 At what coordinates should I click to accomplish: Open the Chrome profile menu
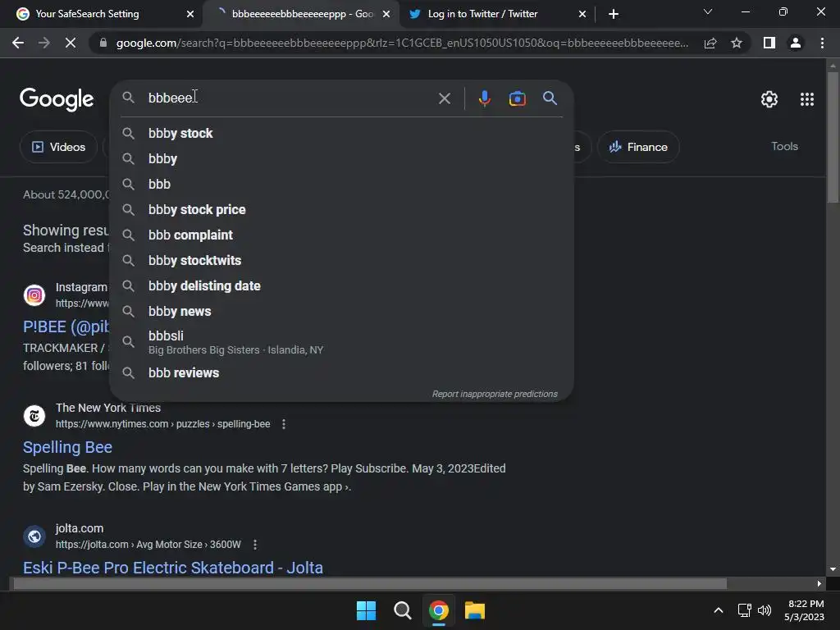pyautogui.click(x=796, y=43)
